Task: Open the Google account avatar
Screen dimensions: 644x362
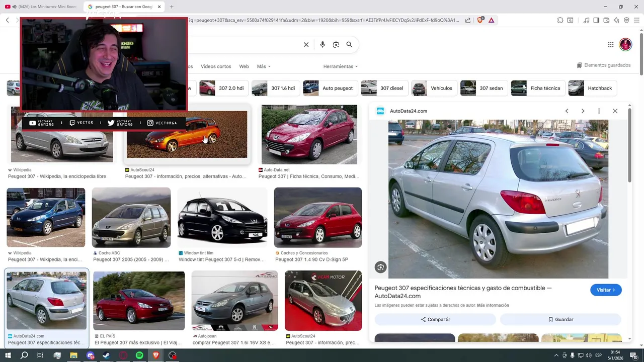Action: click(625, 45)
